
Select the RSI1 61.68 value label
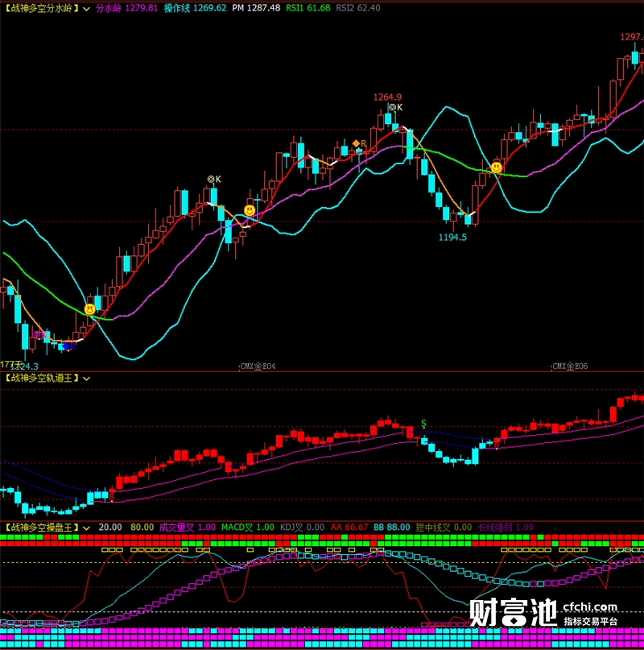[x=308, y=8]
